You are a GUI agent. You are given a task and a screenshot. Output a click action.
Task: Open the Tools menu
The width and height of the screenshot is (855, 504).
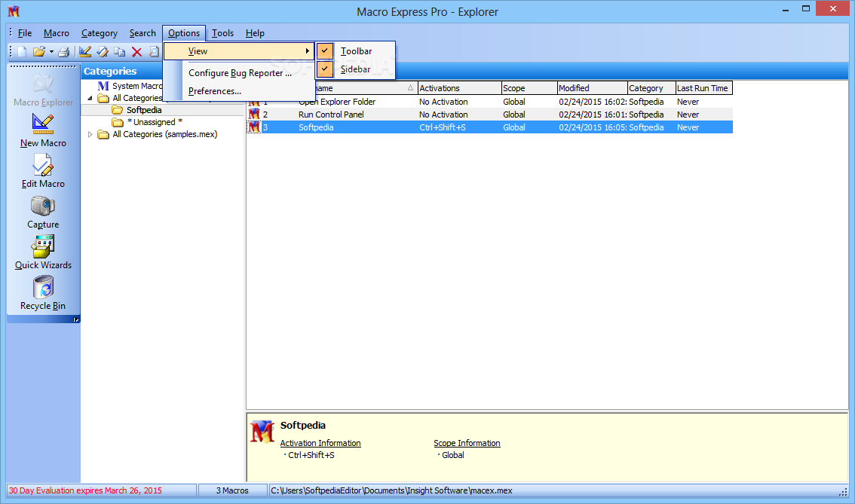click(x=222, y=33)
